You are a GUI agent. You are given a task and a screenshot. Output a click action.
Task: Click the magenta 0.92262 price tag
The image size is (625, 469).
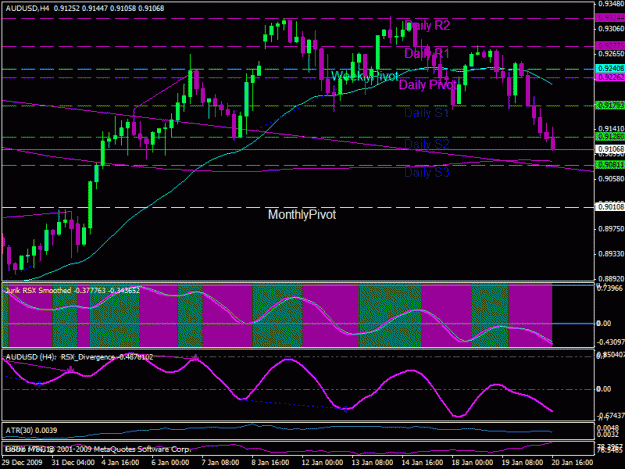click(610, 77)
